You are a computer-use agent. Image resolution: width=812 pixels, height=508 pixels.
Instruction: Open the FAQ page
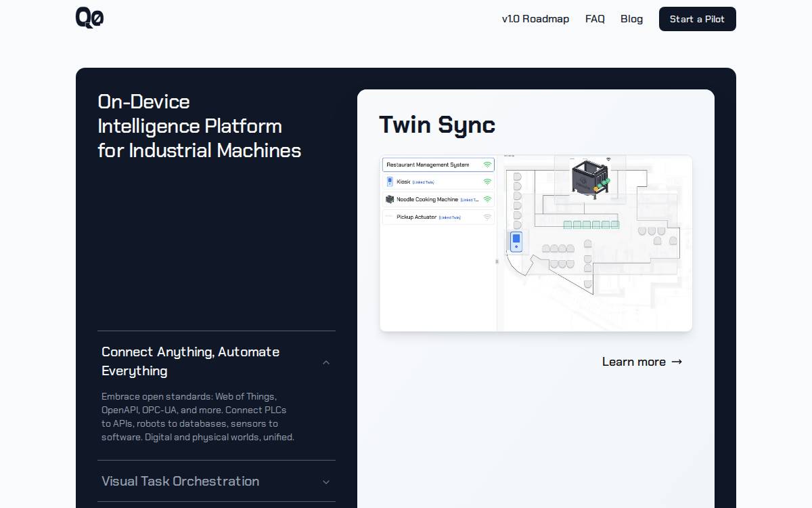595,19
